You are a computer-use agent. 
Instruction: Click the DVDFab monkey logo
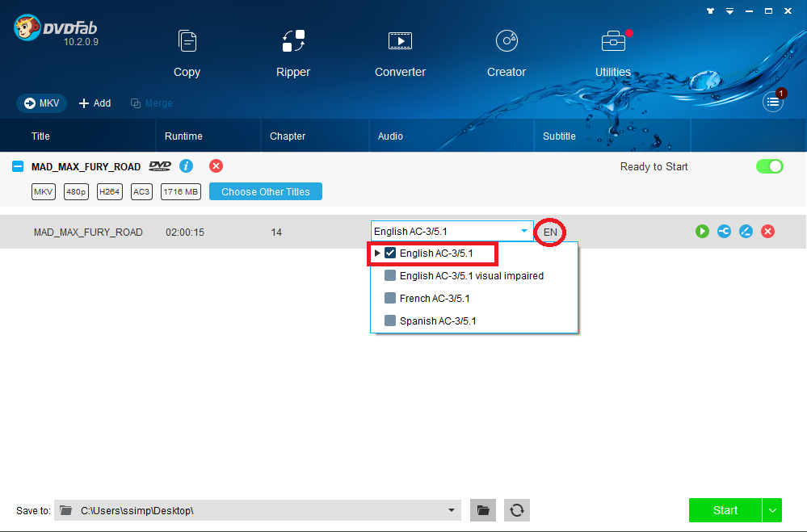(27, 27)
